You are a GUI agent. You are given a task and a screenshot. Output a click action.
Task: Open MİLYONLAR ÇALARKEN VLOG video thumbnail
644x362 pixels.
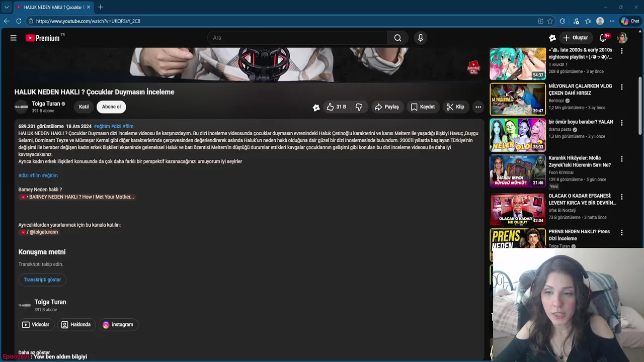[x=518, y=99]
